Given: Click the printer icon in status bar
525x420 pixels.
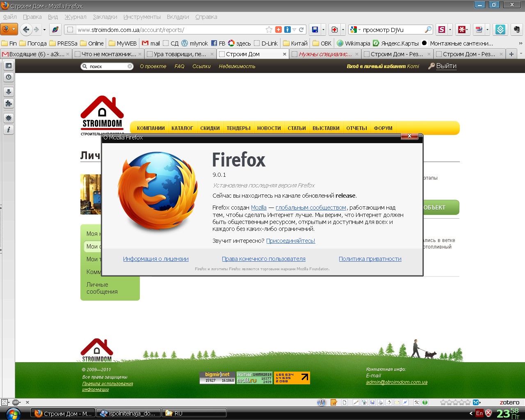Looking at the screenshot, I should pyautogui.click(x=380, y=402).
